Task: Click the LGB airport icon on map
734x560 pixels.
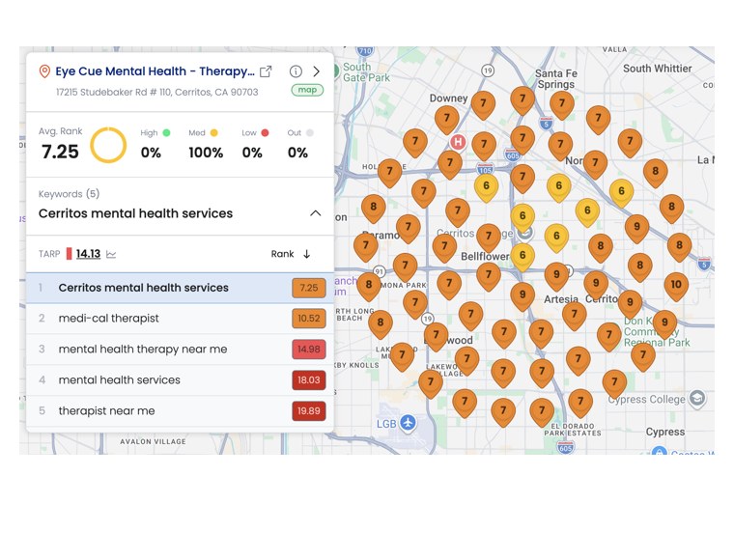Action: [409, 423]
